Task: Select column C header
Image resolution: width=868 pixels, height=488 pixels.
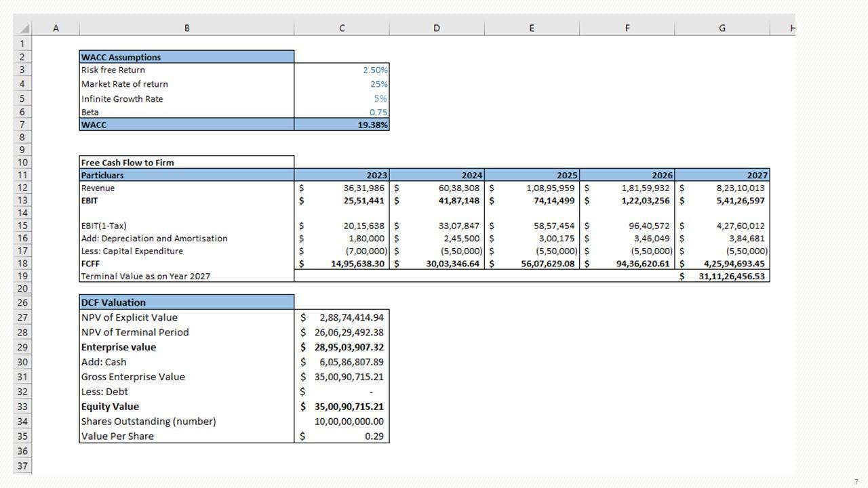Action: tap(342, 28)
